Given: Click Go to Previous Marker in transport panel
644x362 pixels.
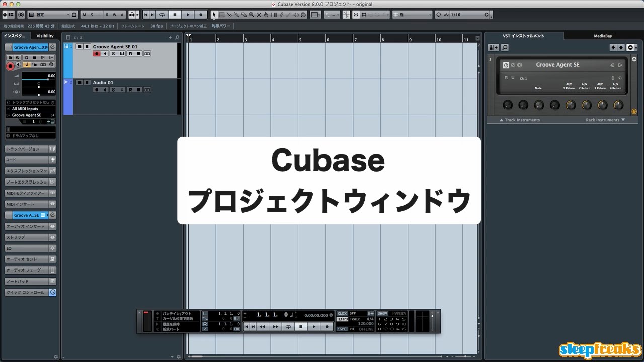Looking at the screenshot, I should (246, 326).
